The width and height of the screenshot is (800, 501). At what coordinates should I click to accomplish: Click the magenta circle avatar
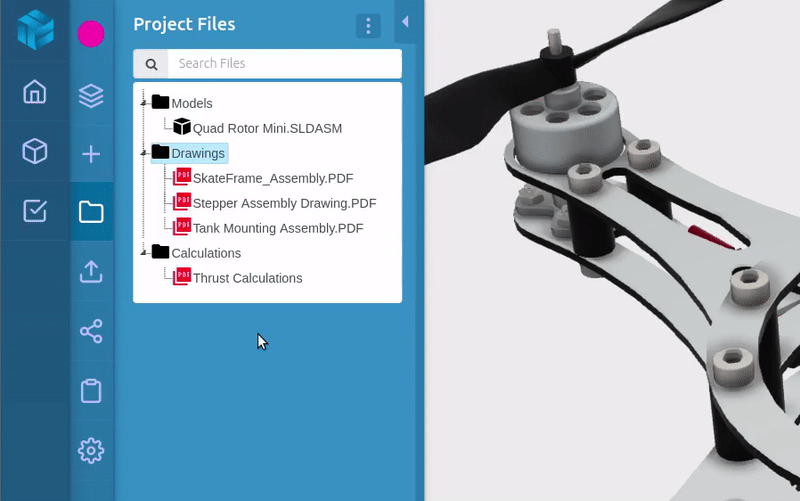pos(91,34)
